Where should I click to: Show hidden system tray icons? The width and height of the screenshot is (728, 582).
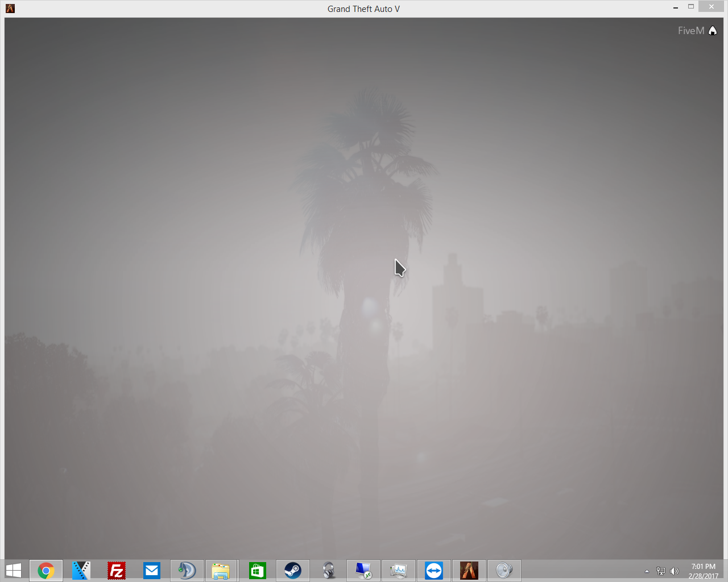pos(647,571)
